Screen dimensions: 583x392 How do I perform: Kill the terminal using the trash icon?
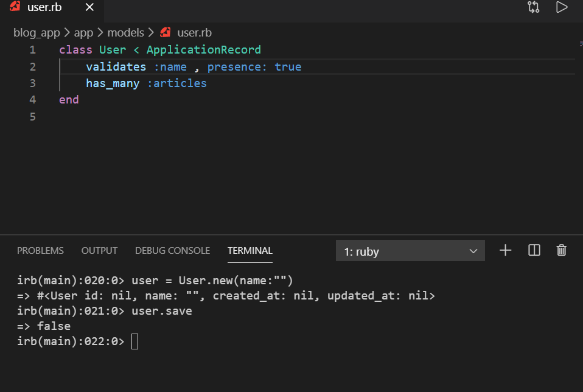click(x=561, y=250)
